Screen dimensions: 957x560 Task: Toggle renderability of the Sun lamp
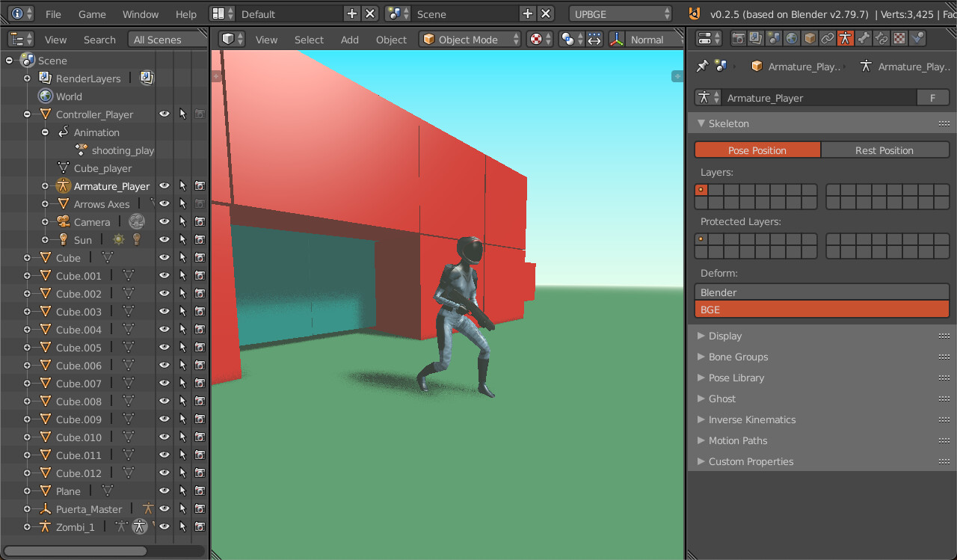tap(200, 239)
